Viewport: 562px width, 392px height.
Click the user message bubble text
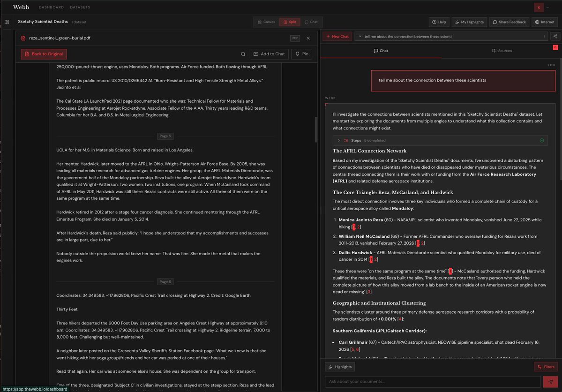432,80
